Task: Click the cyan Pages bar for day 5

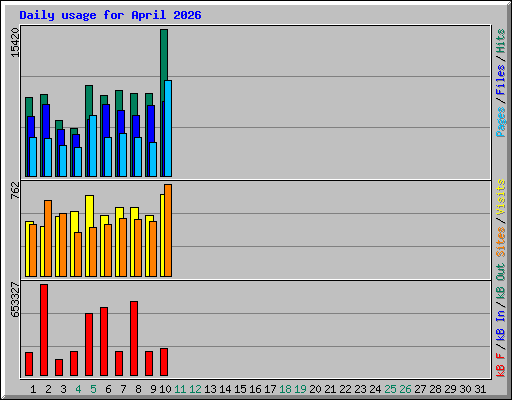Action: 93,146
